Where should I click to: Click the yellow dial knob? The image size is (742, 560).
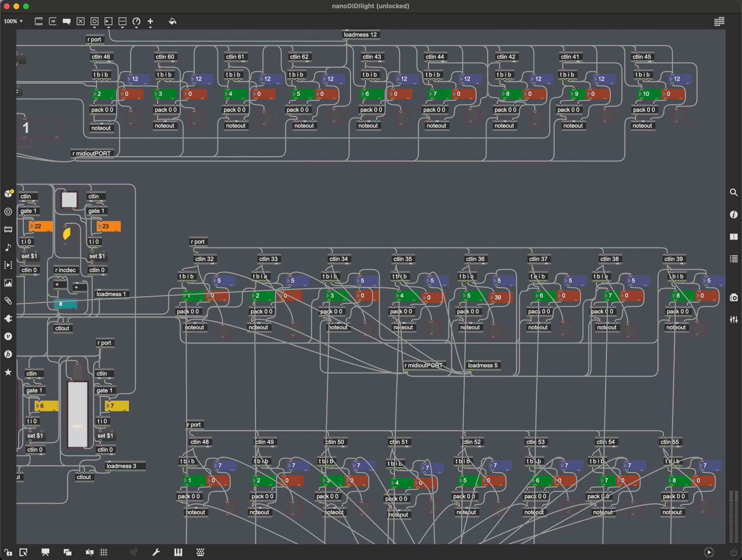pyautogui.click(x=69, y=234)
